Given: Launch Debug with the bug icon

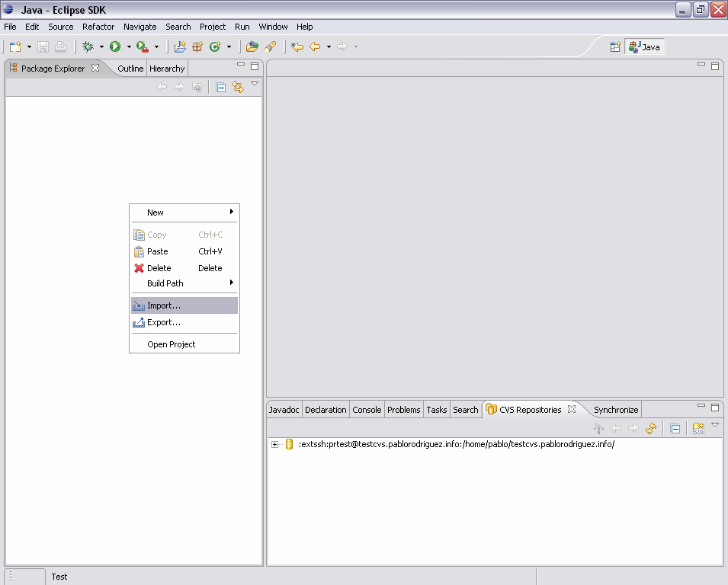Looking at the screenshot, I should 88,46.
